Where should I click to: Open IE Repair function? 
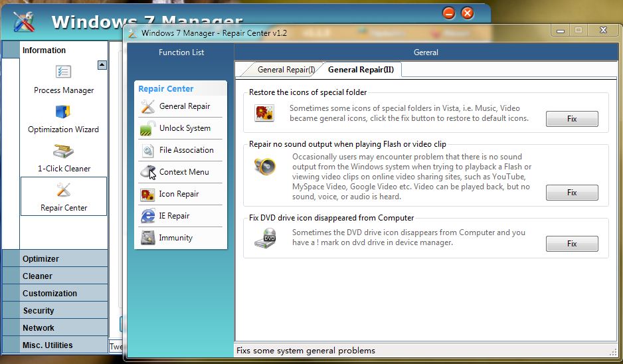coord(175,216)
